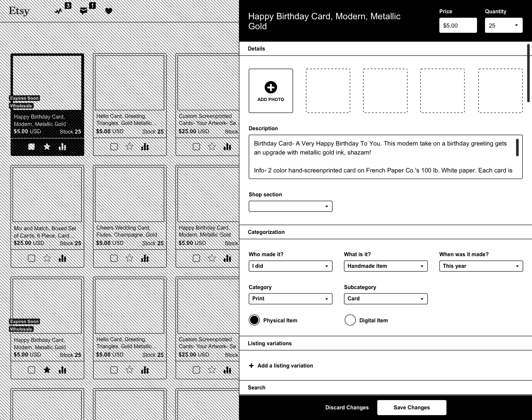This screenshot has height=420, width=532.
Task: Click the Price input field
Action: click(458, 25)
